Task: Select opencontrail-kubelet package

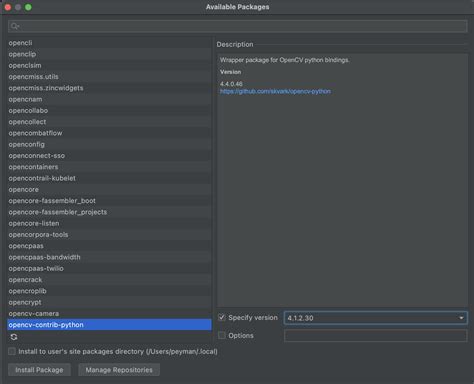Action: coord(109,178)
